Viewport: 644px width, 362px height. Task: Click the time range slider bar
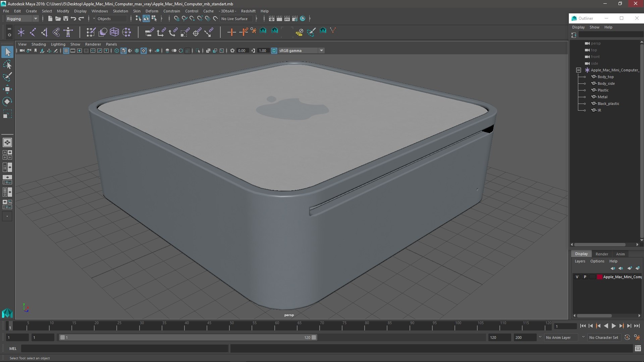pyautogui.click(x=188, y=338)
